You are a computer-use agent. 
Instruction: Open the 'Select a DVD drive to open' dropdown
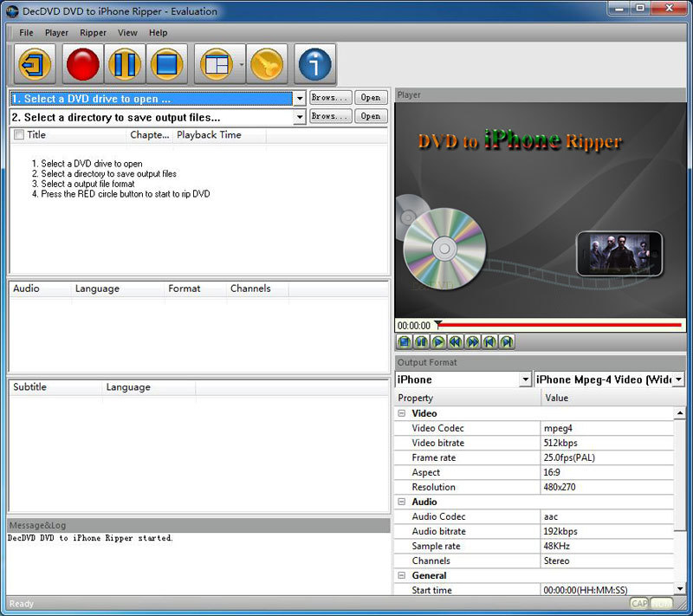(300, 99)
